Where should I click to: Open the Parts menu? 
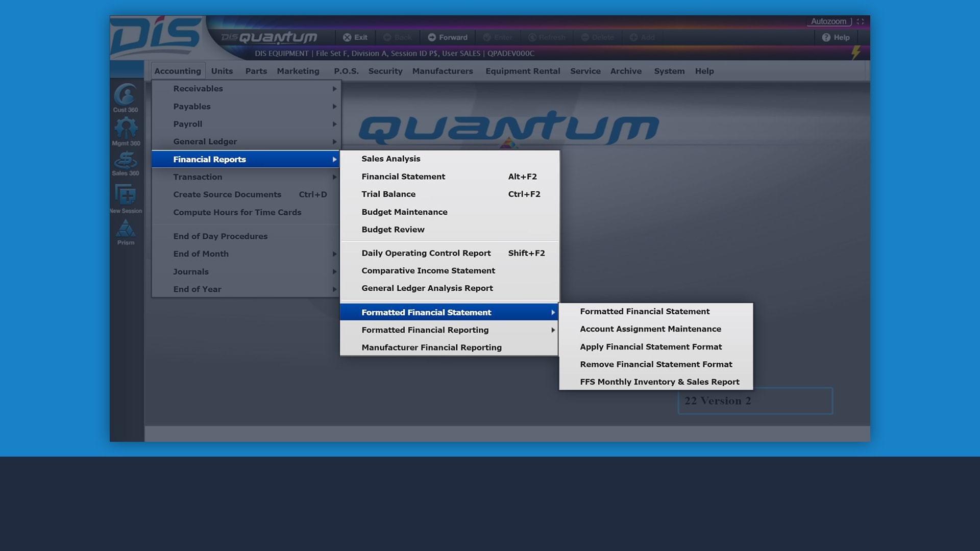[x=256, y=71]
